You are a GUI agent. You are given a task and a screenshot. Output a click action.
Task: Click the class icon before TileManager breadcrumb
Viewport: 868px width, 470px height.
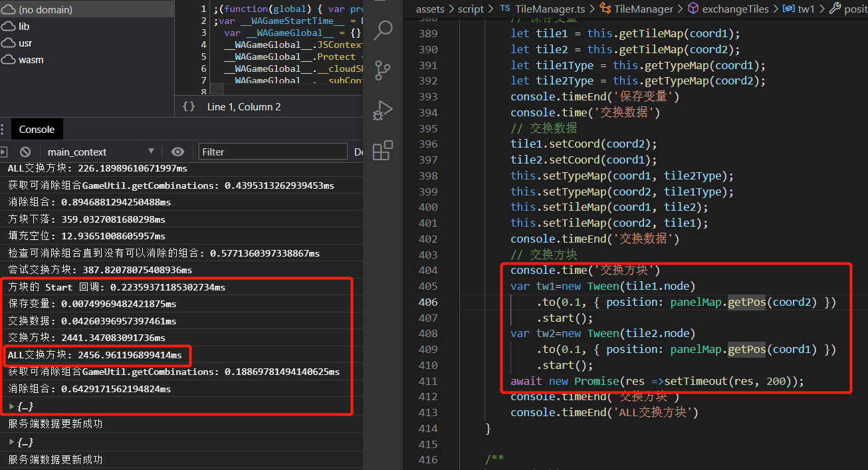click(605, 9)
